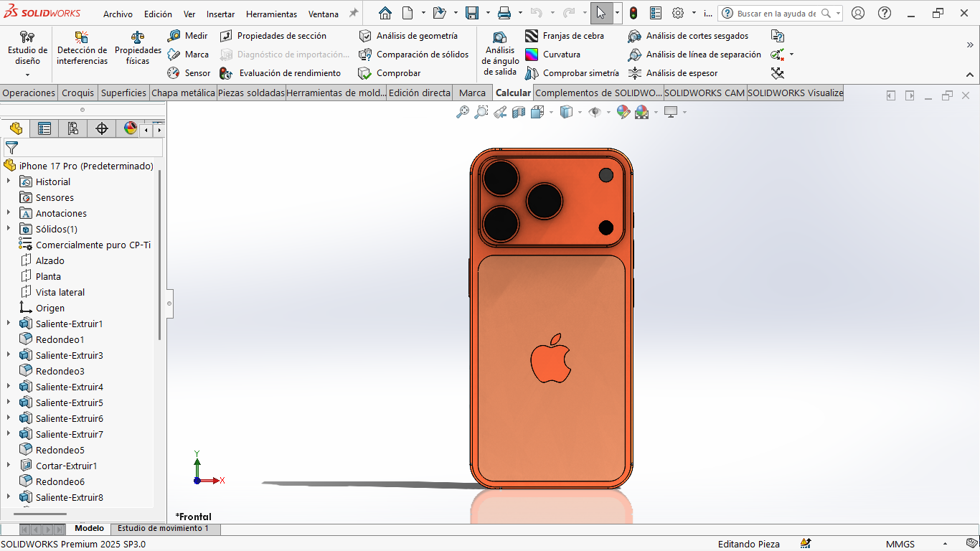The width and height of the screenshot is (980, 551).
Task: Click the Rebuild traffic light icon
Action: (633, 13)
